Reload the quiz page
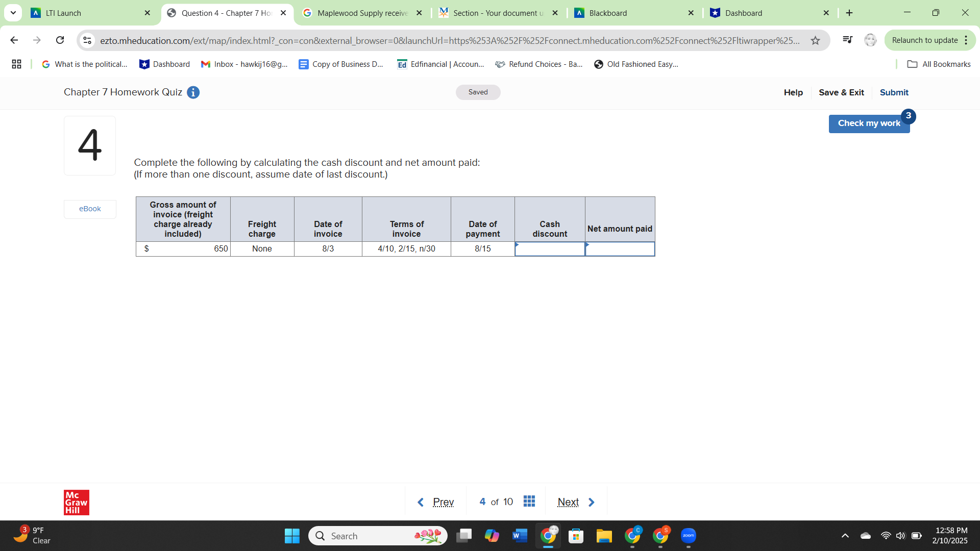 (60, 40)
